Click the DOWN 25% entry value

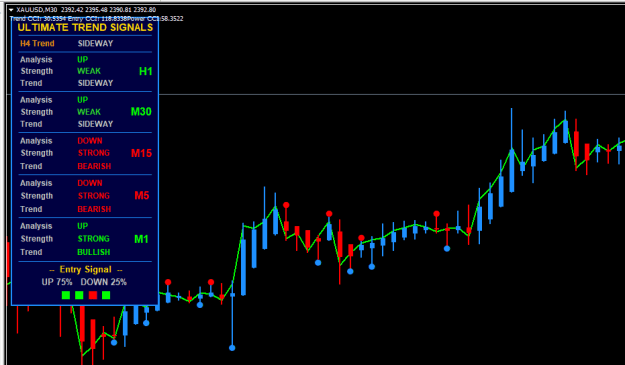point(104,282)
